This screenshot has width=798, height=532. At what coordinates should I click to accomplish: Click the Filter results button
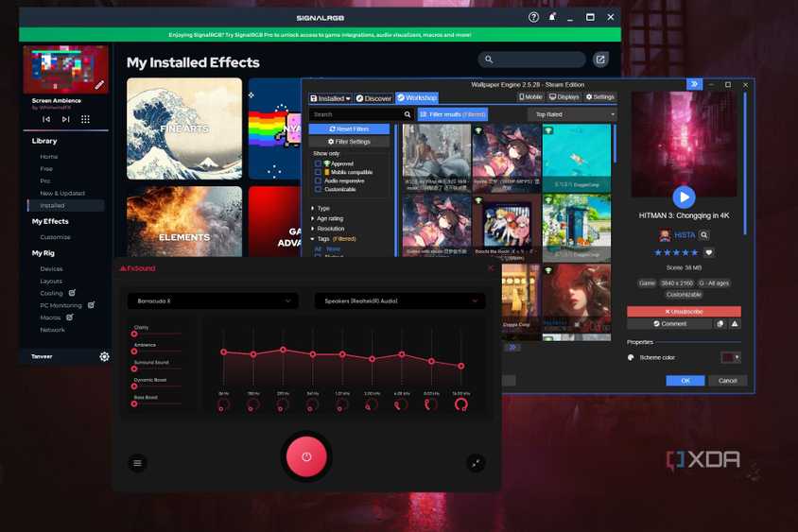453,114
